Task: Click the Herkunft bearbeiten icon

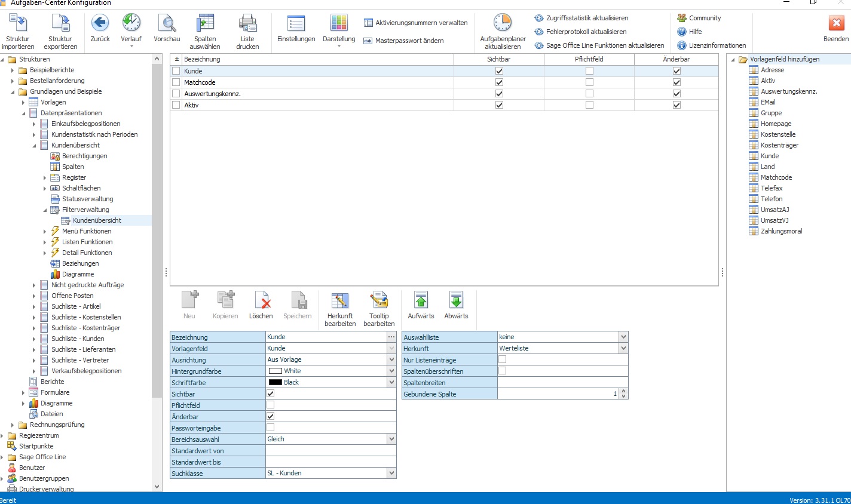Action: (x=340, y=300)
